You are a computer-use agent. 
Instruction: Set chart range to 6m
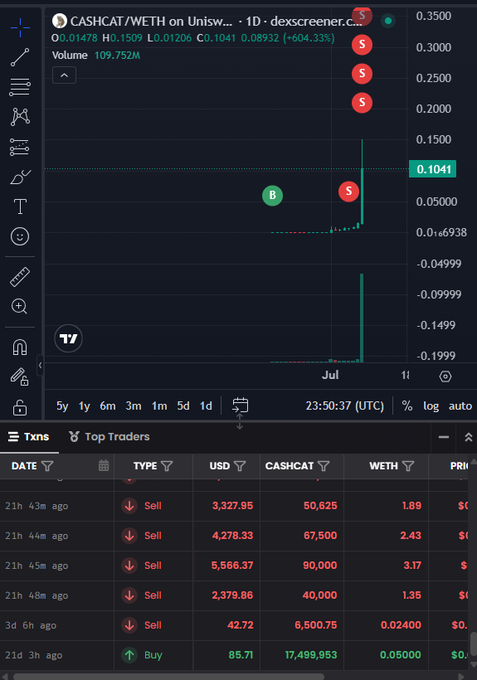click(x=108, y=406)
